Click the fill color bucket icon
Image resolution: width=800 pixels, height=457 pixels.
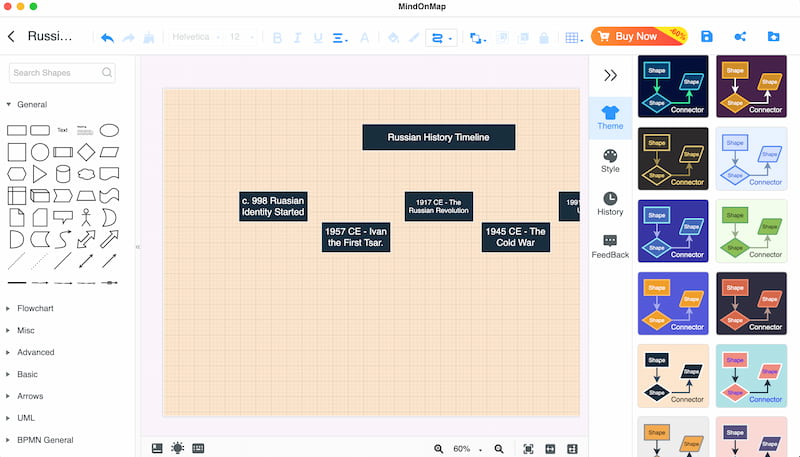coord(393,37)
